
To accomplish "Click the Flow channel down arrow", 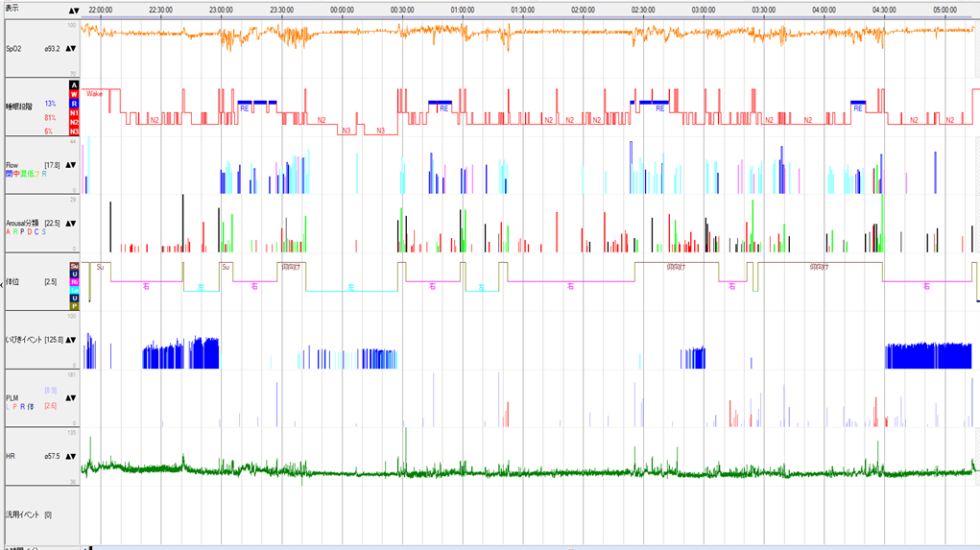I will coord(76,165).
